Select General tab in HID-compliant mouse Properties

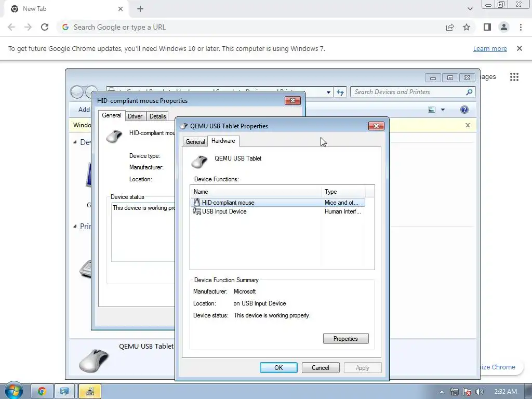click(112, 115)
